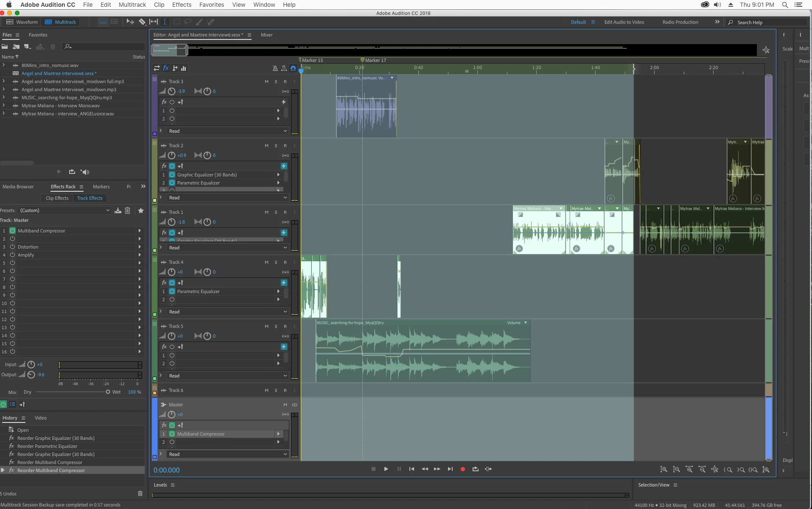Expand MUSIC_searching-for-hope file entry
This screenshot has height=509, width=812.
tap(4, 98)
